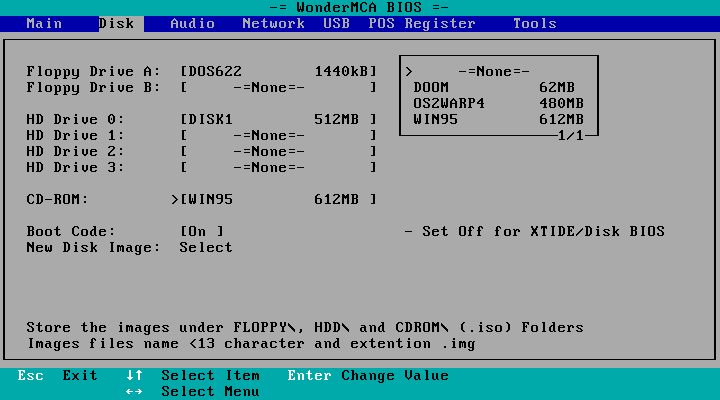Screen dimensions: 720x400
Task: Switch to the Tools tab
Action: 534,23
